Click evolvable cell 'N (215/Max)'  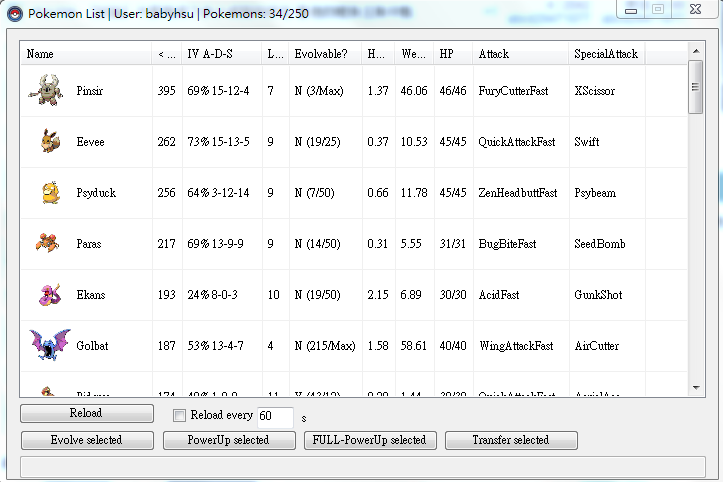coord(325,346)
